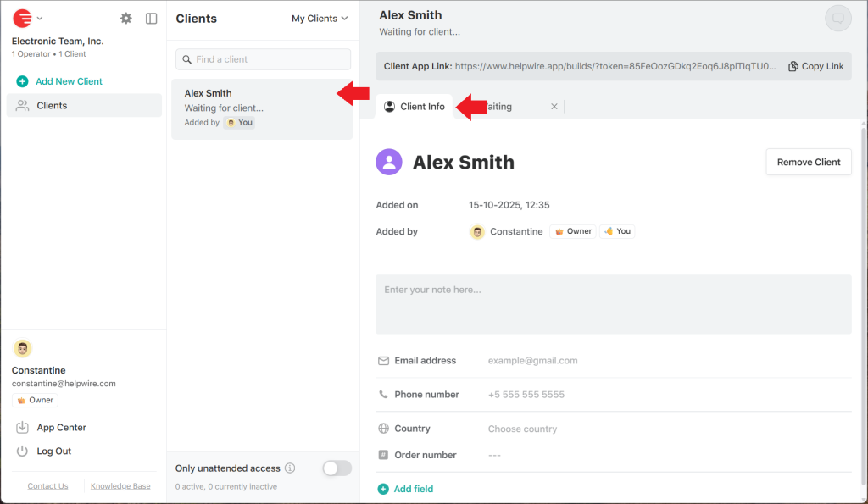Click the phone handset icon
Image resolution: width=868 pixels, height=504 pixels.
coord(383,395)
